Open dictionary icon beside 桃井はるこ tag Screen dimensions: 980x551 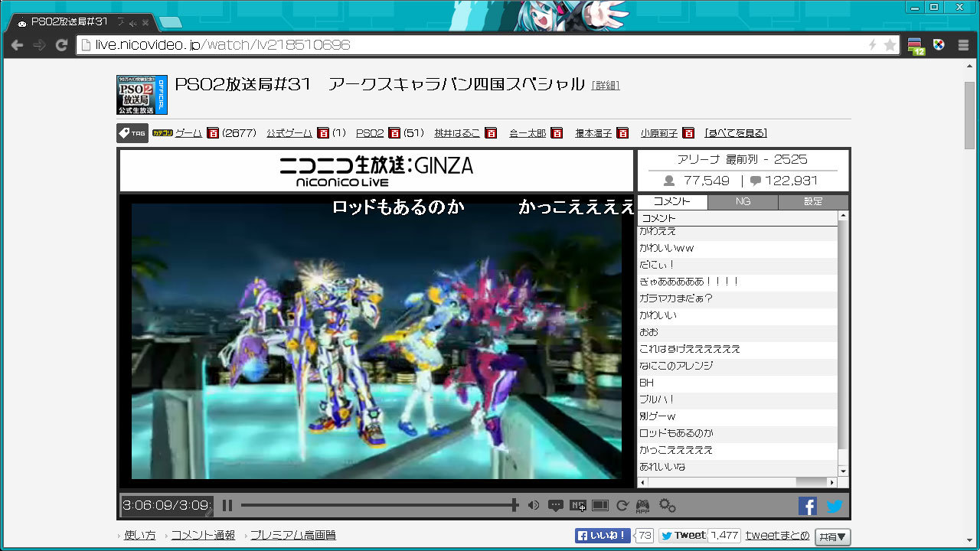pyautogui.click(x=491, y=133)
